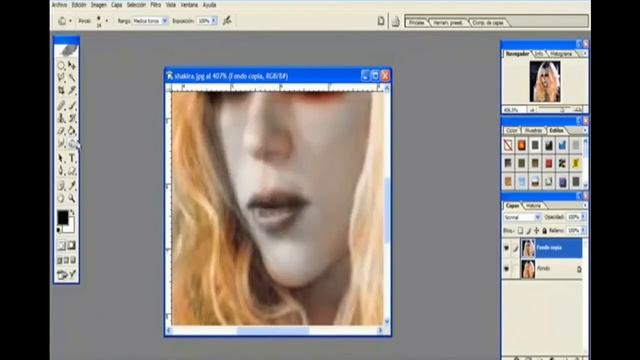Select the Clone Stamp tool
The image size is (640, 360).
coord(61,118)
